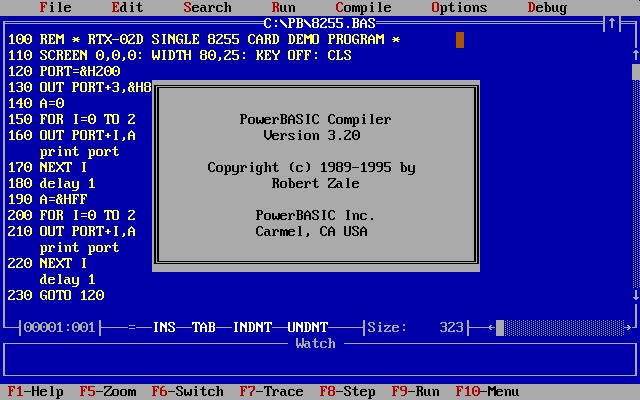
Task: Click the horizontal scrollbar right arrow
Action: [628, 327]
